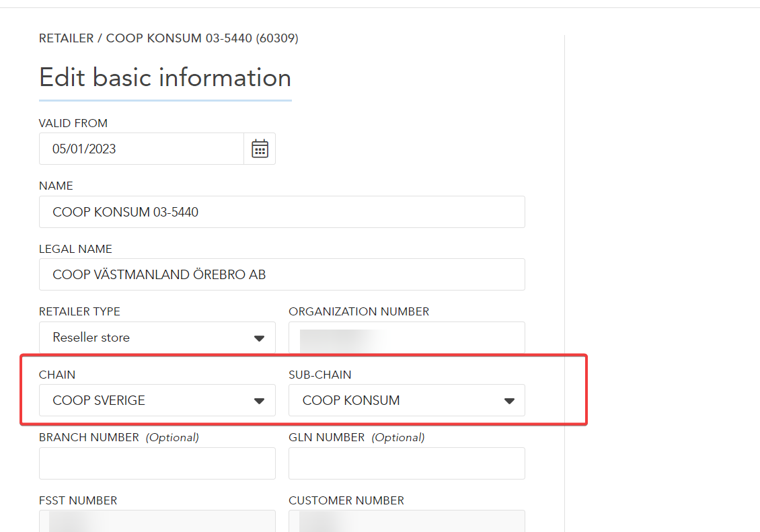Image resolution: width=760 pixels, height=532 pixels.
Task: Click the ORGANIZATION NUMBER label
Action: click(358, 311)
